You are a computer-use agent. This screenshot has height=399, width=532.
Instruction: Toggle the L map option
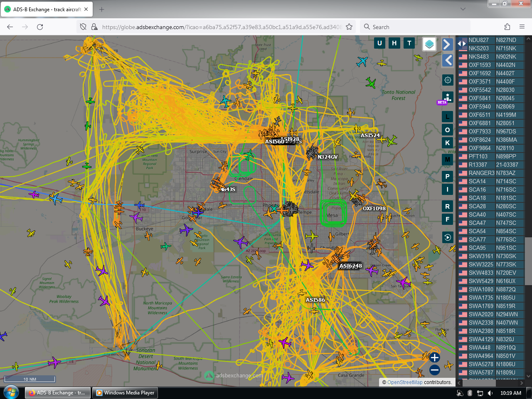[448, 117]
